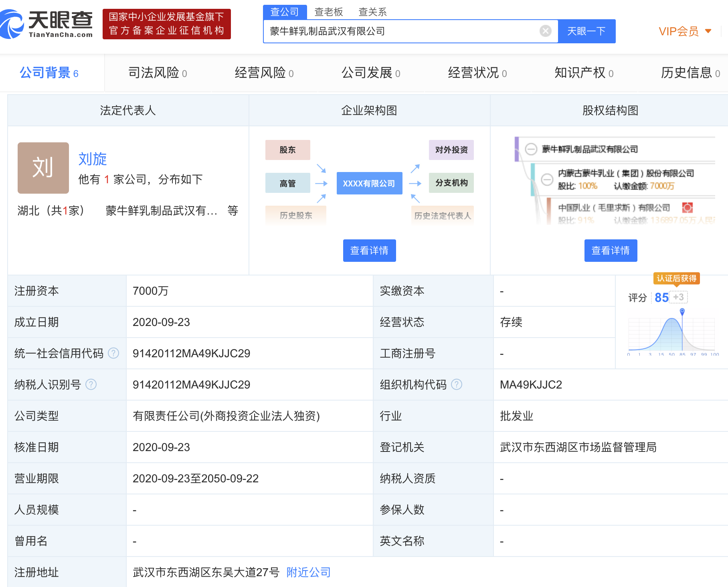Click the 历史股东 box in the structure chart
The image size is (728, 587).
[296, 215]
